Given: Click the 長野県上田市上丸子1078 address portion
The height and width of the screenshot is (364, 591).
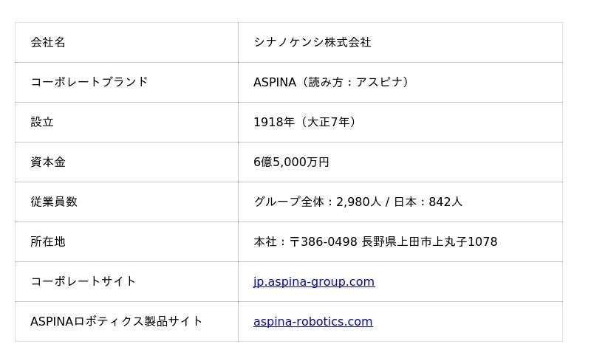Looking at the screenshot, I should pyautogui.click(x=429, y=242).
